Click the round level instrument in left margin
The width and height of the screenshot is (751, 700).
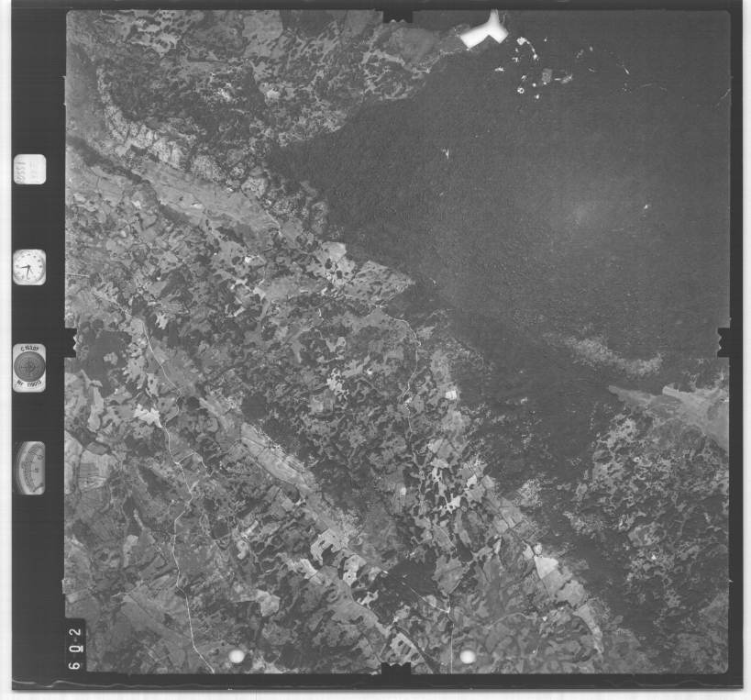(x=29, y=368)
